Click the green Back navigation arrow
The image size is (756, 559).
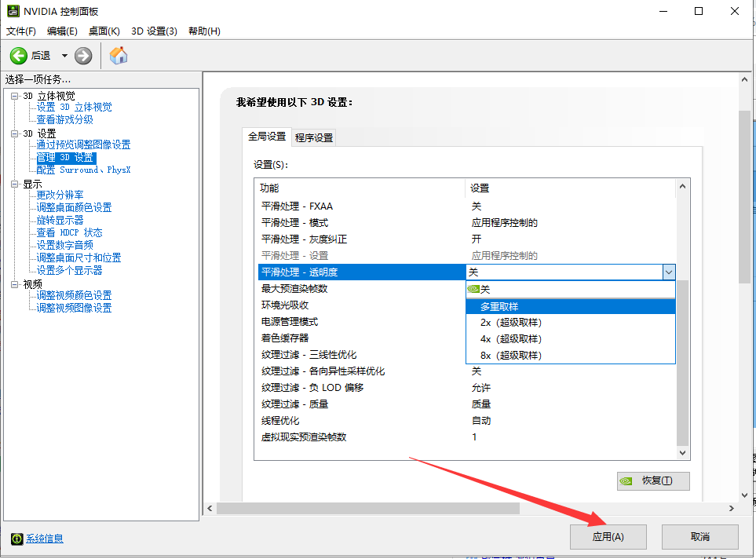point(17,56)
